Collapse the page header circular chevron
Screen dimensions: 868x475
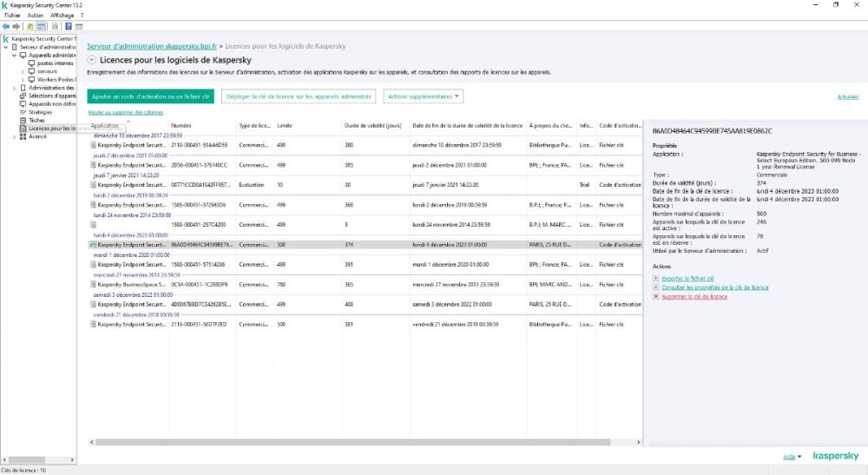[92, 60]
